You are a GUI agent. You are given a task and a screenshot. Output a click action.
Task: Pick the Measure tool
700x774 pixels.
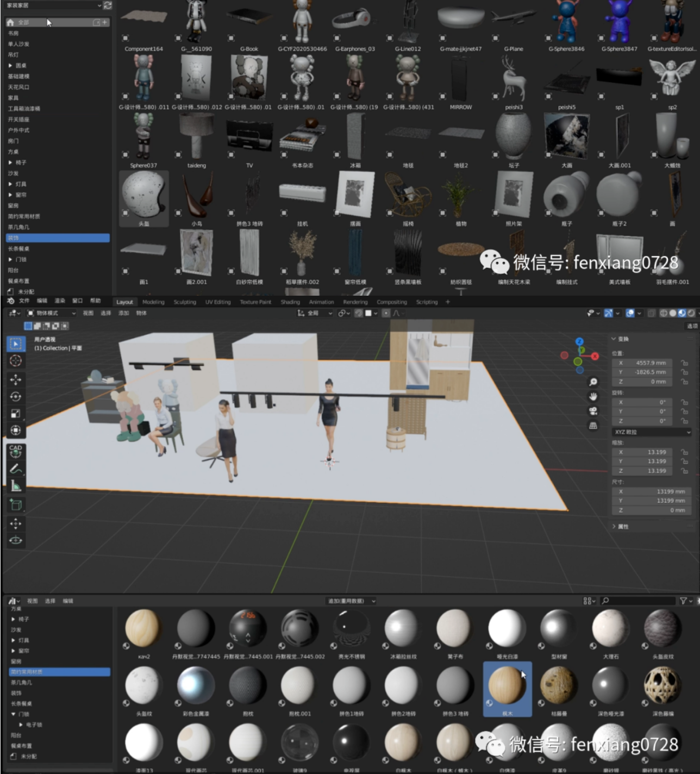pos(15,486)
